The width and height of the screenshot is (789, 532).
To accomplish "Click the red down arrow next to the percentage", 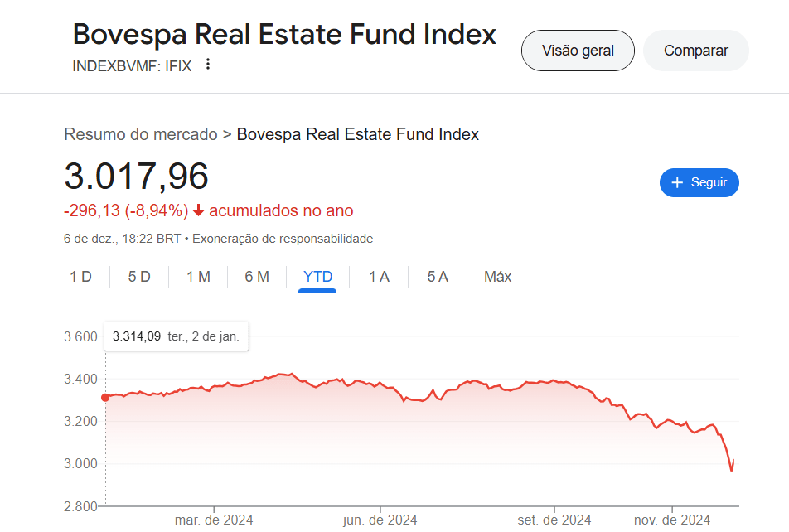I will tap(198, 210).
